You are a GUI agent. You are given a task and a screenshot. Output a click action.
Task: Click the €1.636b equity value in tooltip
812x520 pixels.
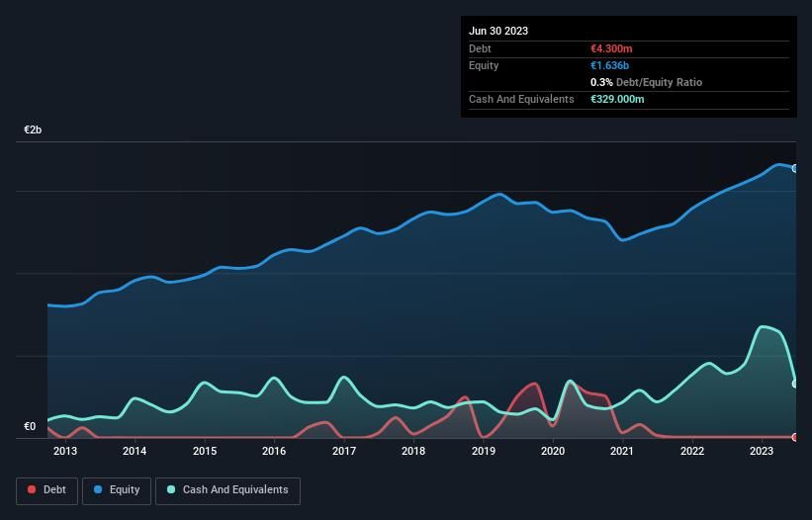[610, 65]
